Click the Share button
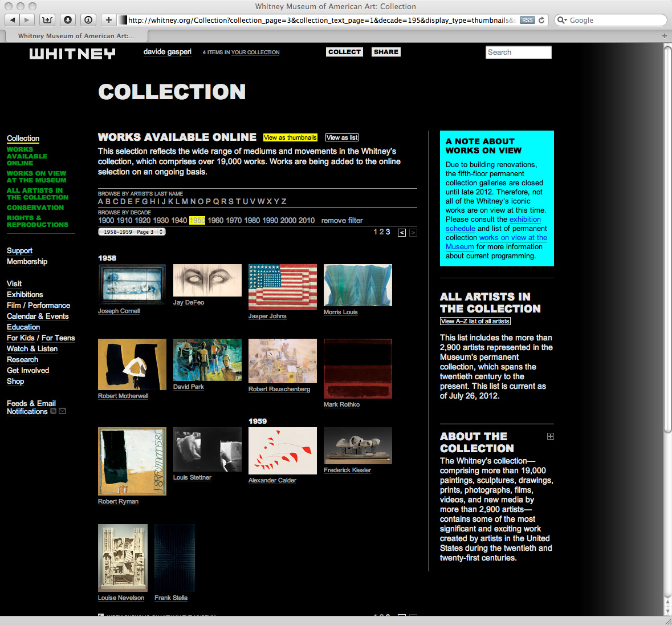 pyautogui.click(x=386, y=52)
